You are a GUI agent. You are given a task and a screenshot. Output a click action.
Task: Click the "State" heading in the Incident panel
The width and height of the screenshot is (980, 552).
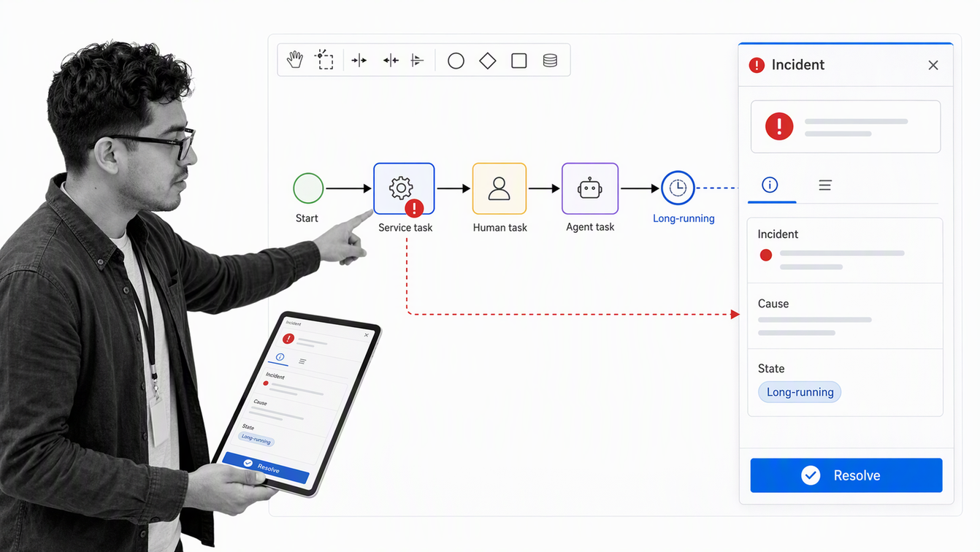[x=771, y=369]
